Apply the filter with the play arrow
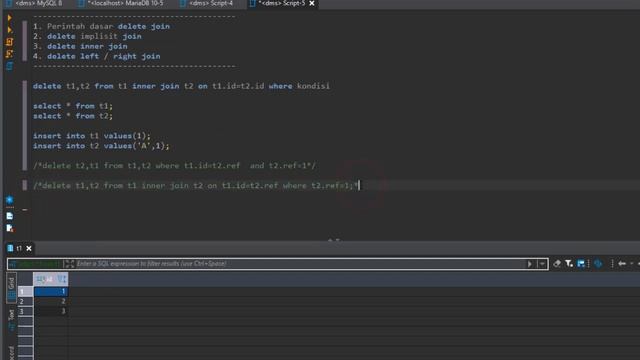 point(529,264)
